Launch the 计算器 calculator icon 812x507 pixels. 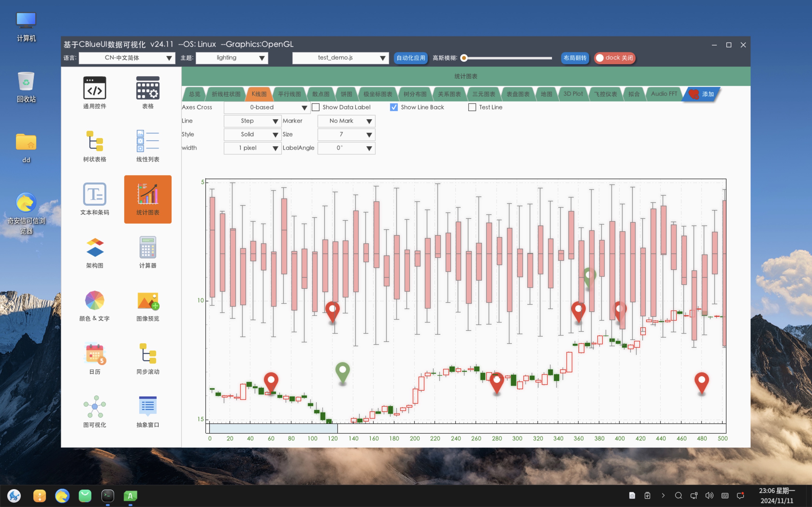148,247
